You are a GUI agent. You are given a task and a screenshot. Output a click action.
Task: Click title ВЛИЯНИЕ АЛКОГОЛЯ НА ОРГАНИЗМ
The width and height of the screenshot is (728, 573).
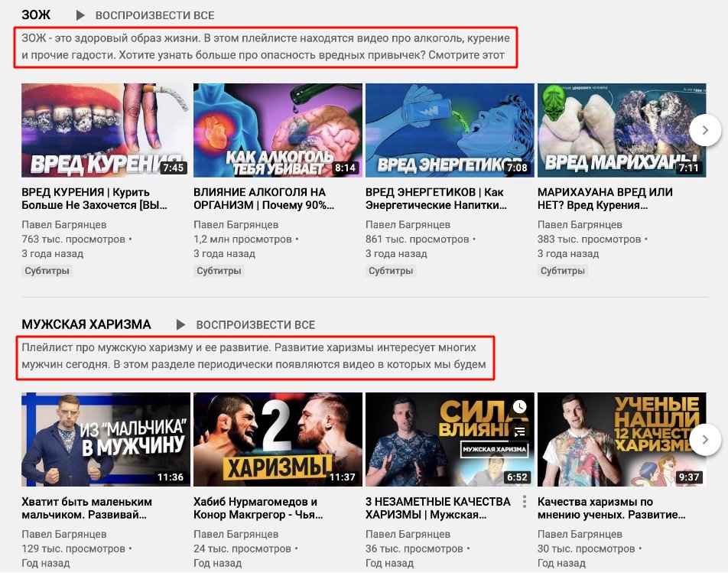[x=259, y=199]
